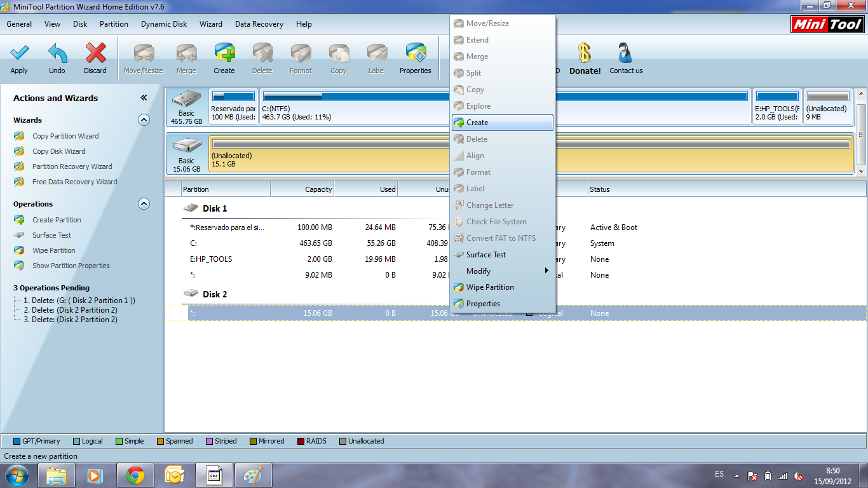
Task: Click the Properties toolbar icon
Action: tap(416, 58)
